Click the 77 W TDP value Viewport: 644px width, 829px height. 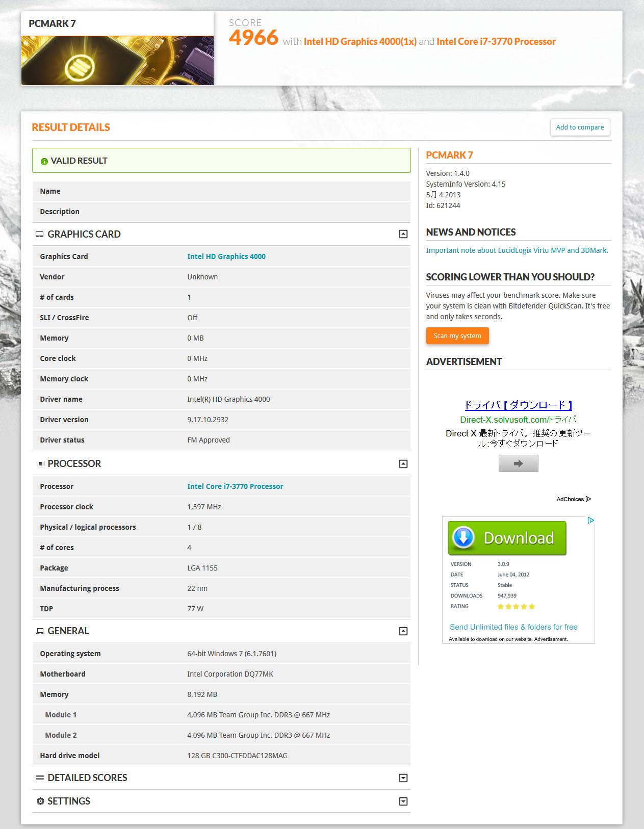(x=195, y=609)
